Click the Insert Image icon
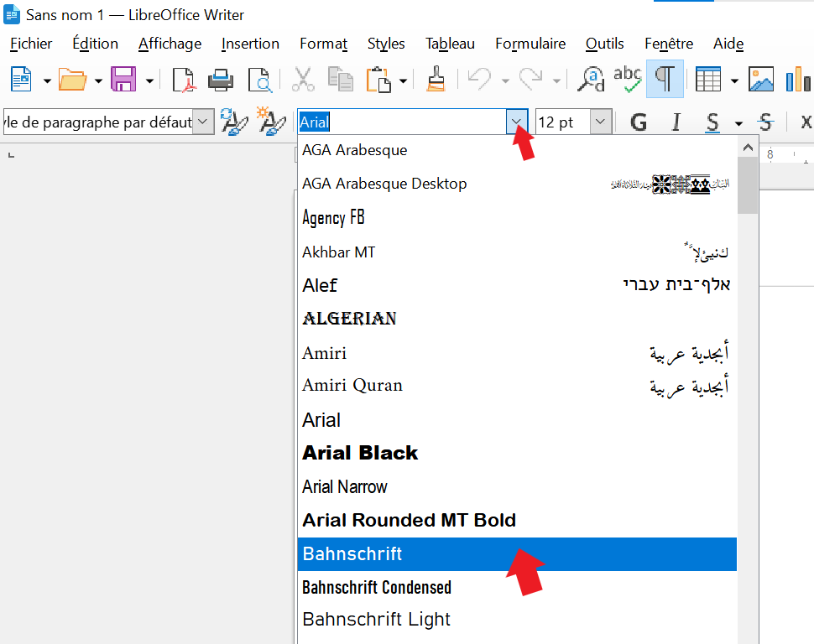The width and height of the screenshot is (814, 644). point(761,80)
